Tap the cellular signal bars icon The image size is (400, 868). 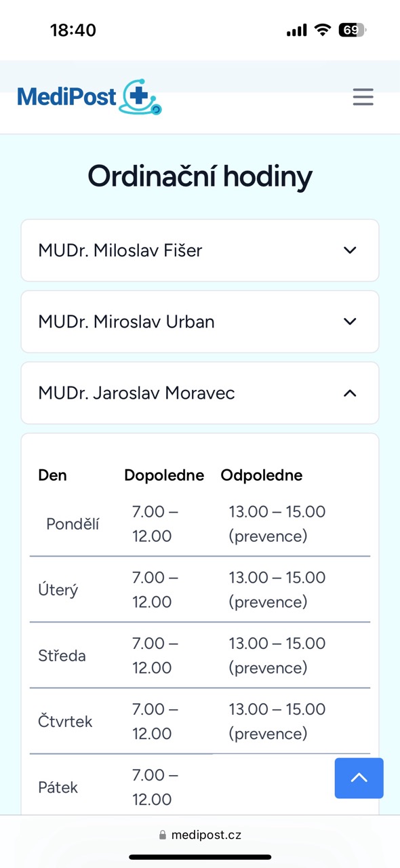point(297,31)
